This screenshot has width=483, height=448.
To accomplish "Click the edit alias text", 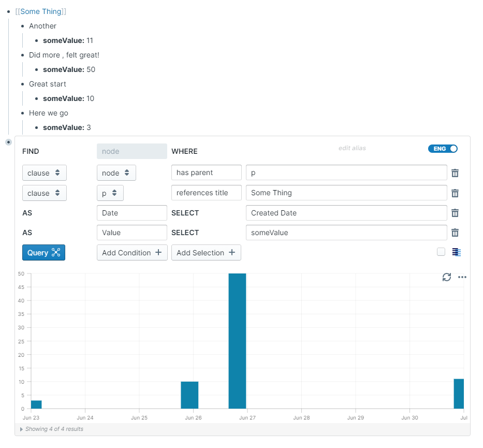I will tap(352, 148).
